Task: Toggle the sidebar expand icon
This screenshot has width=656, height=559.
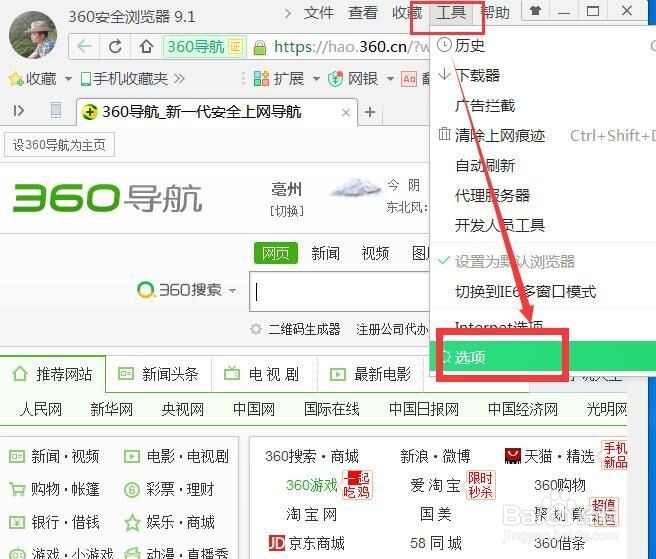Action: pos(18,111)
